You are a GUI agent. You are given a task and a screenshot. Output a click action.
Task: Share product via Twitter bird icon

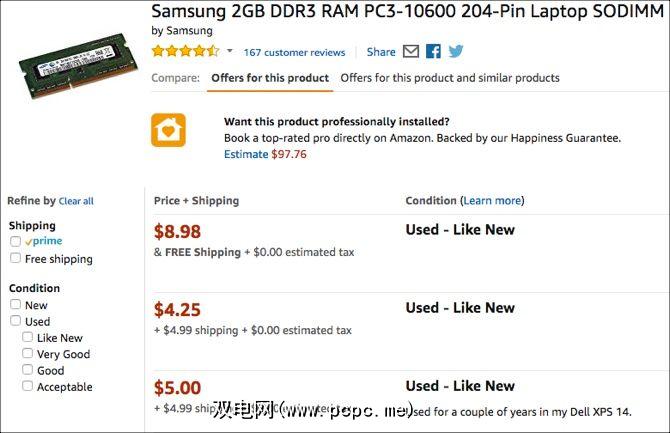tap(456, 52)
